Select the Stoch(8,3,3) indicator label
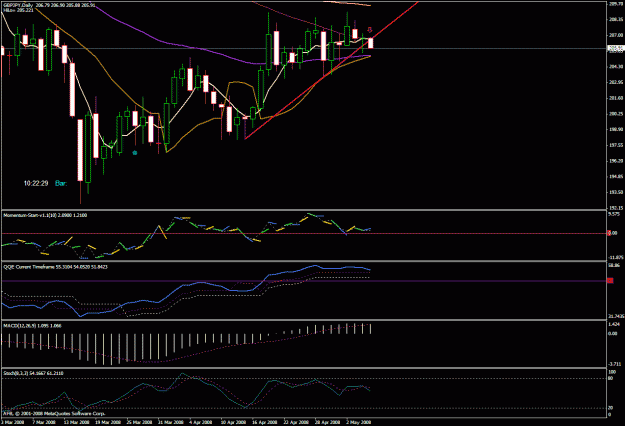625x426 pixels. pyautogui.click(x=33, y=373)
